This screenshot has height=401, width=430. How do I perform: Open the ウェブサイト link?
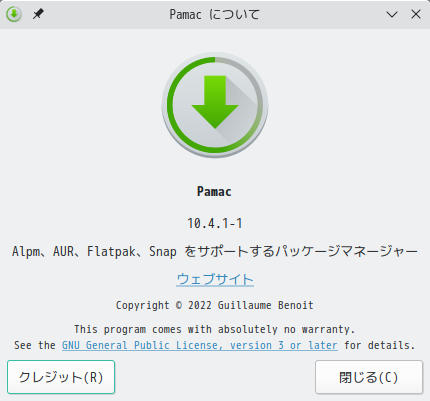point(215,279)
